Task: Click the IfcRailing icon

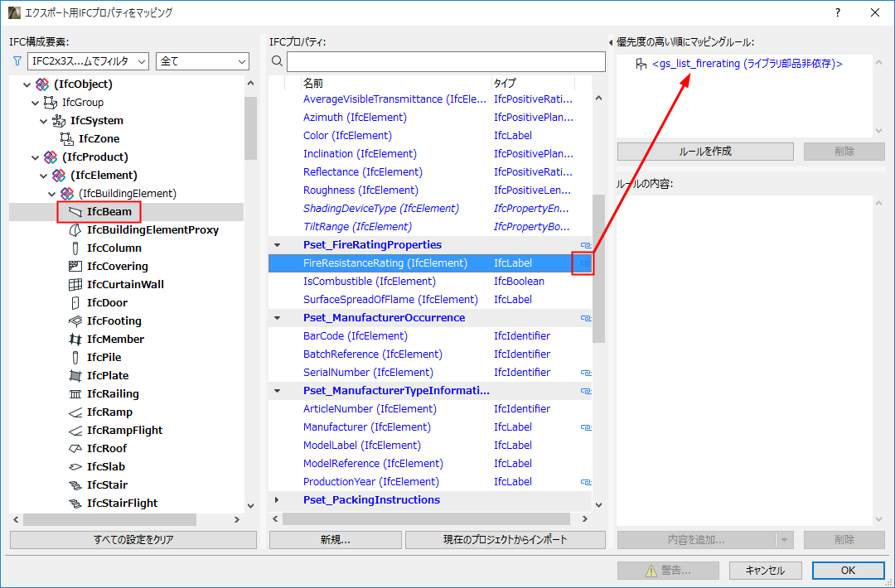Action: click(x=75, y=394)
